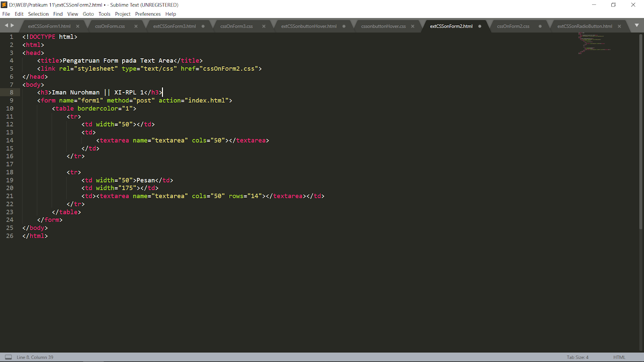This screenshot has height=362, width=644.
Task: Click the unsaved dot on cssonbuttonHover.css tab
Action: point(412,26)
